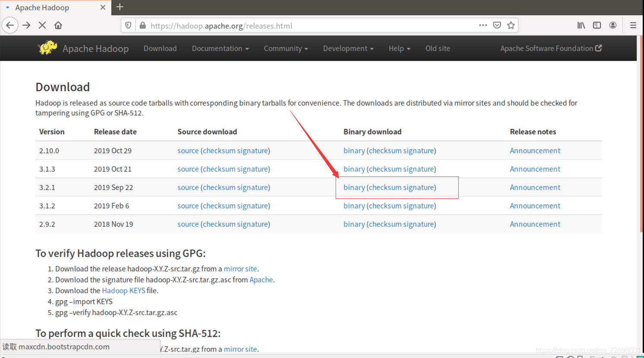Open the Apache link for signature file
The height and width of the screenshot is (358, 644).
[261, 279]
